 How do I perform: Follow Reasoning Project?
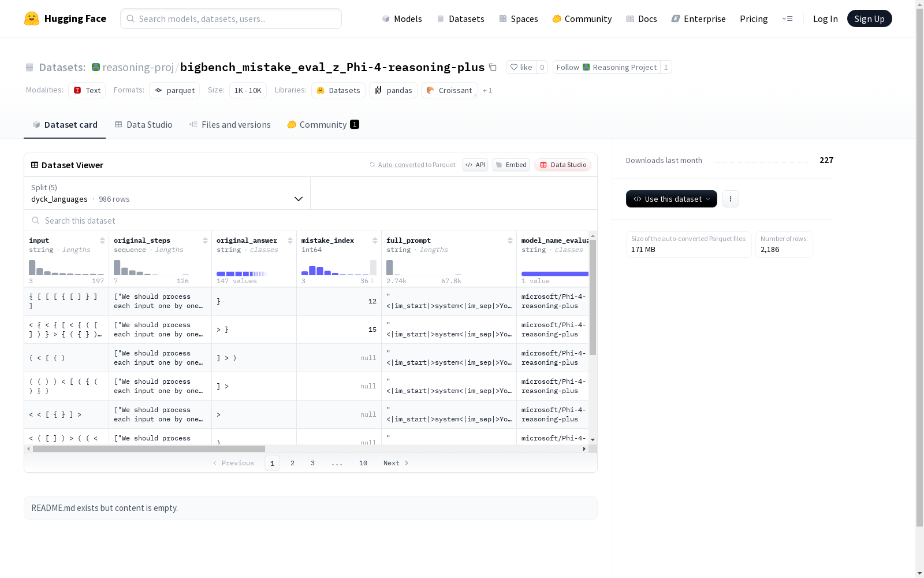(x=606, y=67)
